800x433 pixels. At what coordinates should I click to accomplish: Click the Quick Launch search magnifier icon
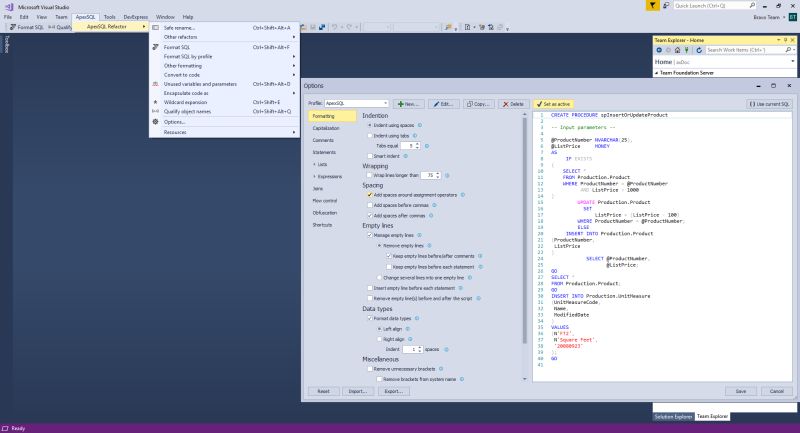point(752,6)
